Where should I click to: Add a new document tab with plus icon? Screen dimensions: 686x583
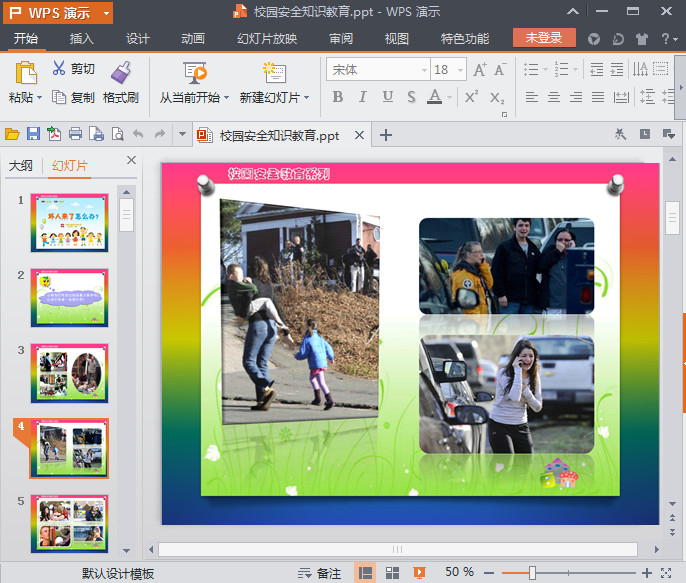[386, 135]
